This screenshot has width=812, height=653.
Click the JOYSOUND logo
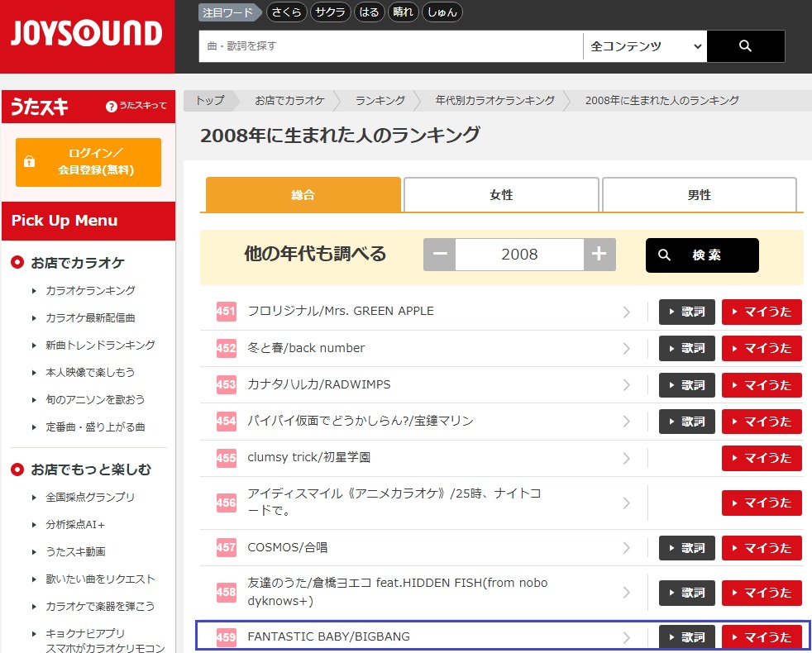87,34
